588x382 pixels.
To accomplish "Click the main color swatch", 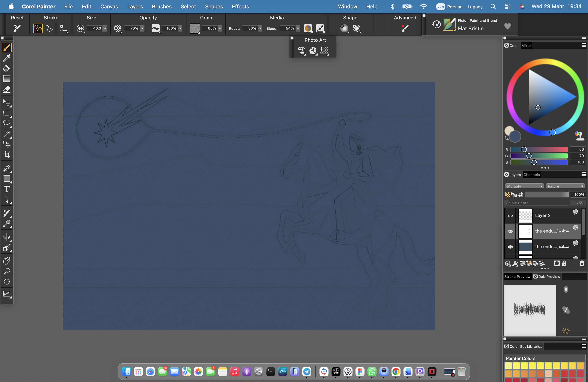I will [x=515, y=136].
